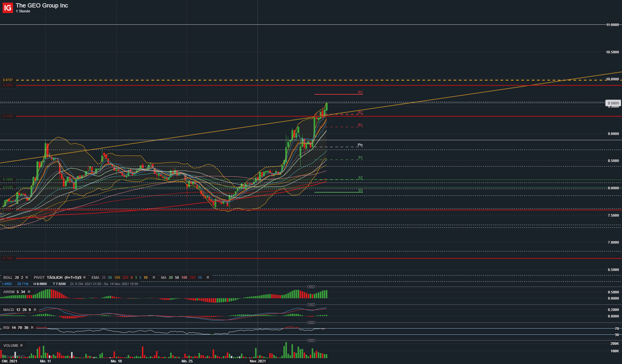Remove the VOLUME panel via its X icon
This screenshot has width=622, height=364.
point(21,345)
